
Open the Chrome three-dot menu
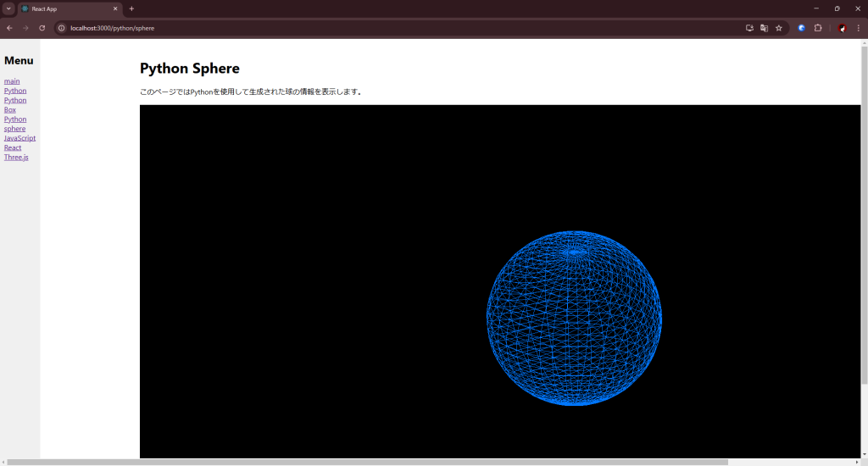point(858,28)
